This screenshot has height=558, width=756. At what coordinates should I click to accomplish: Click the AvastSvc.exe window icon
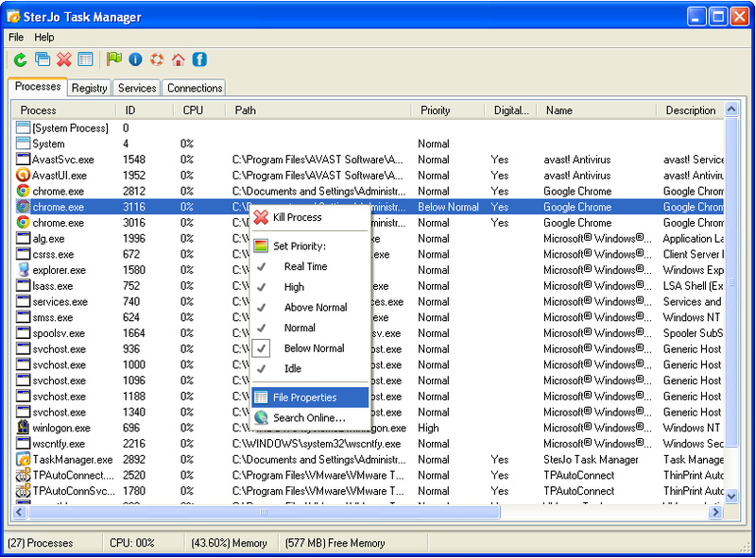23,159
